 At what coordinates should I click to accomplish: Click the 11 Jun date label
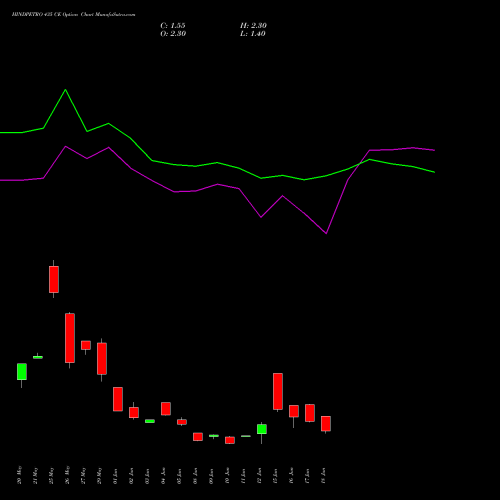click(x=243, y=476)
